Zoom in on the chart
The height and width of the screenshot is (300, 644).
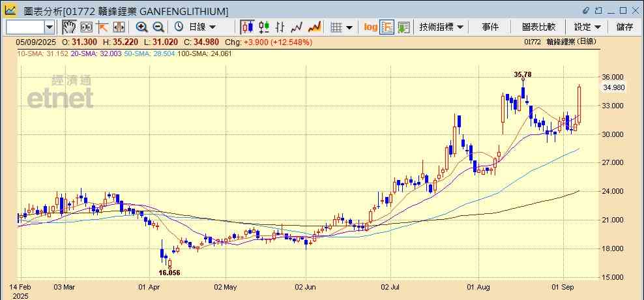pyautogui.click(x=141, y=27)
